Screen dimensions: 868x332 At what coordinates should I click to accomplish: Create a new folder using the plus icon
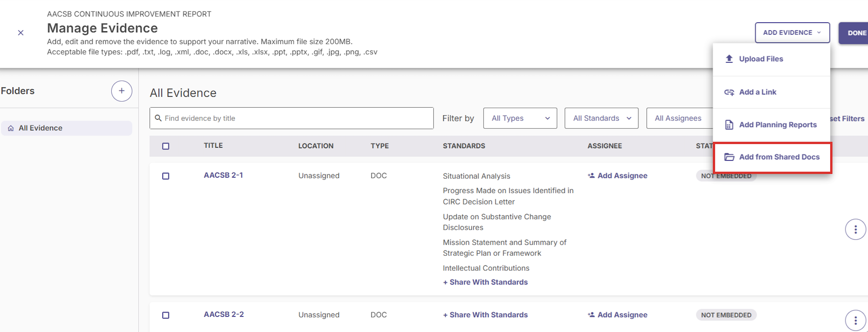121,90
